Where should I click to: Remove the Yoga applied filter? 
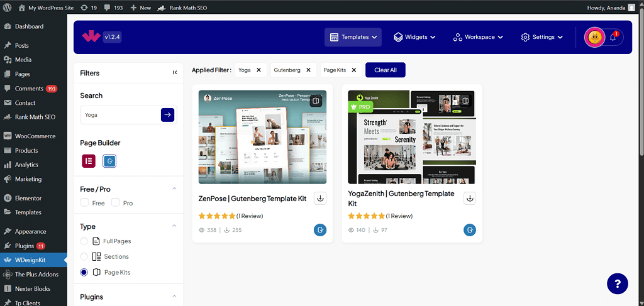coord(258,70)
